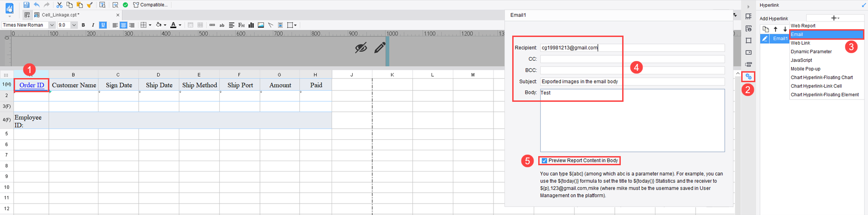Activate the format painter brush
This screenshot has height=215, width=868.
point(89,5)
